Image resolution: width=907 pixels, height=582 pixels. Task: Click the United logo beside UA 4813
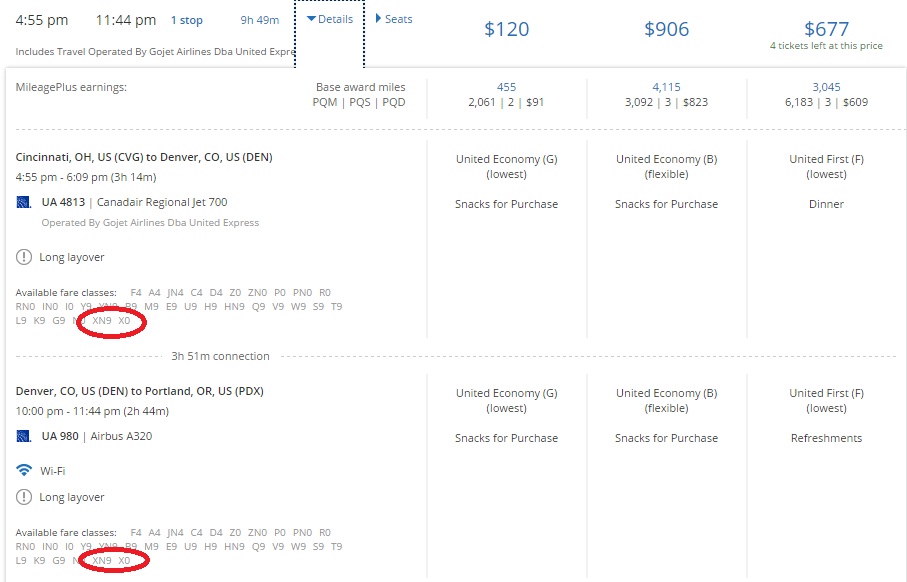[x=24, y=203]
